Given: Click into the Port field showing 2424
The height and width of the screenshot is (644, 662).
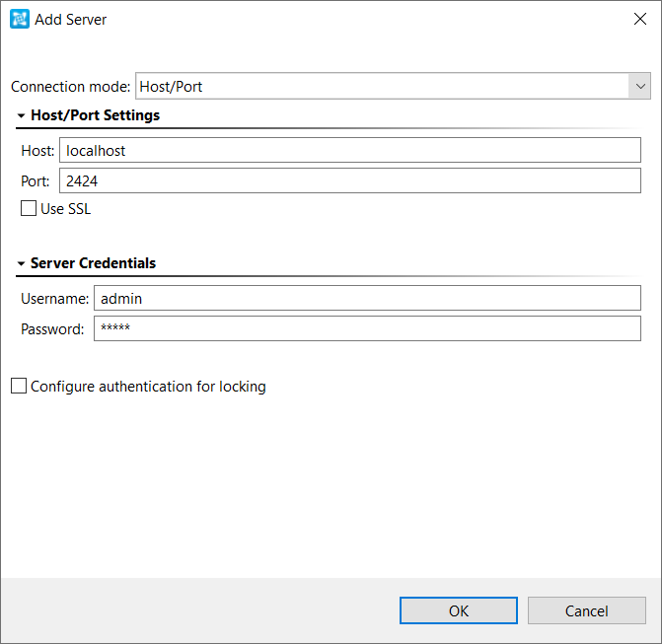Looking at the screenshot, I should click(x=350, y=180).
